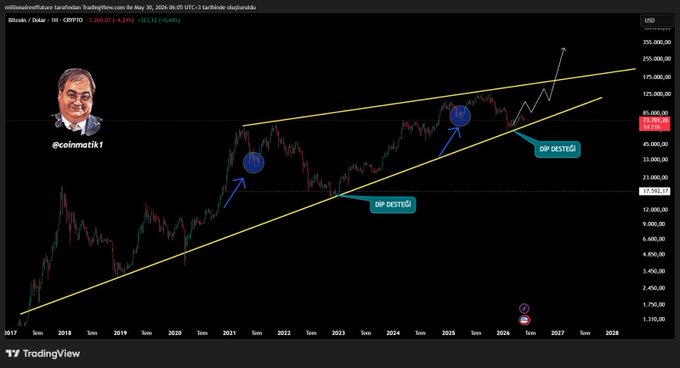Click the 2027 label on time axis
The height and width of the screenshot is (368, 680).
tap(558, 333)
